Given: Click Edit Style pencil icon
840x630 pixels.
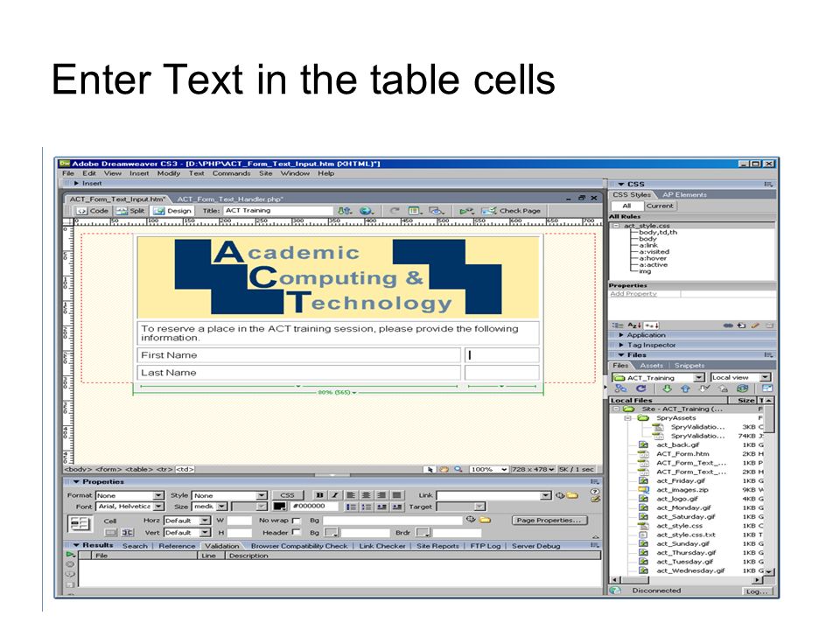Looking at the screenshot, I should (755, 325).
